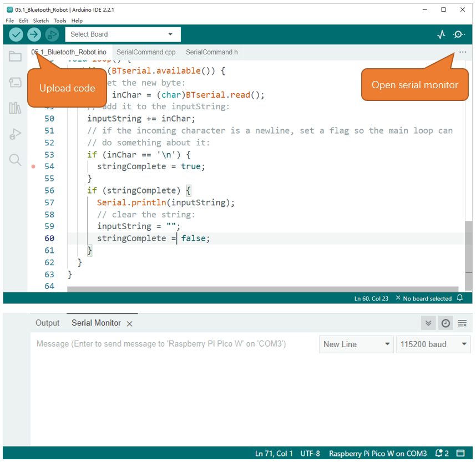
Task: Click the 'inputString = "";' code line
Action: click(x=139, y=226)
